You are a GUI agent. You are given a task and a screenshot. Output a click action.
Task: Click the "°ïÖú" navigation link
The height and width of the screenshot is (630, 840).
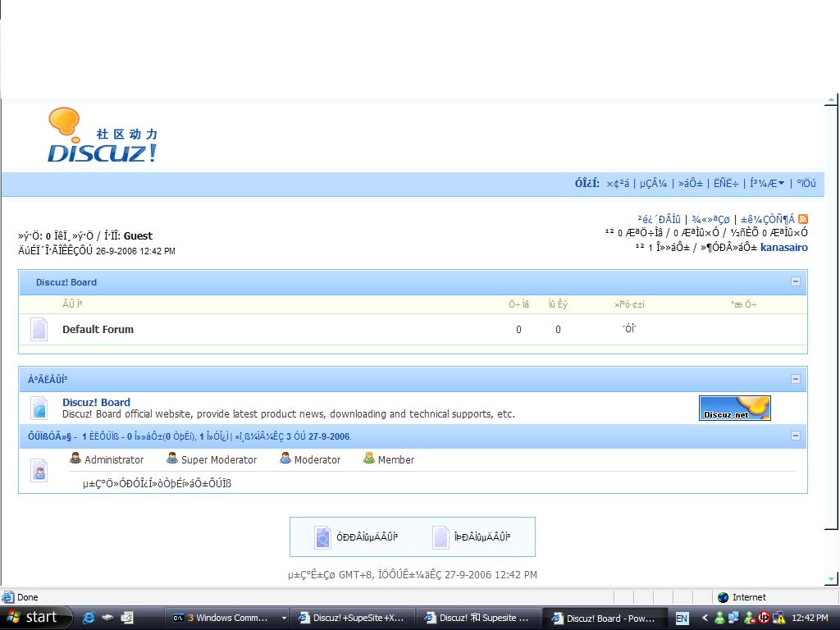pyautogui.click(x=806, y=183)
